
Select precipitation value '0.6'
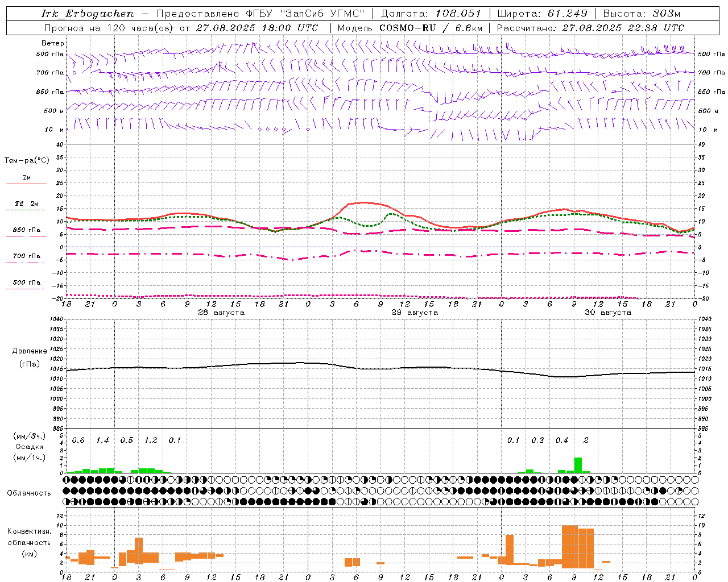pyautogui.click(x=78, y=440)
